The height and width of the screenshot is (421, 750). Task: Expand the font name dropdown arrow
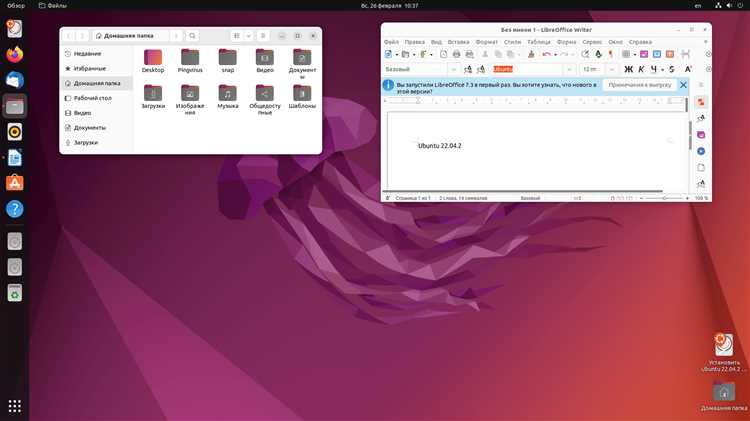569,69
